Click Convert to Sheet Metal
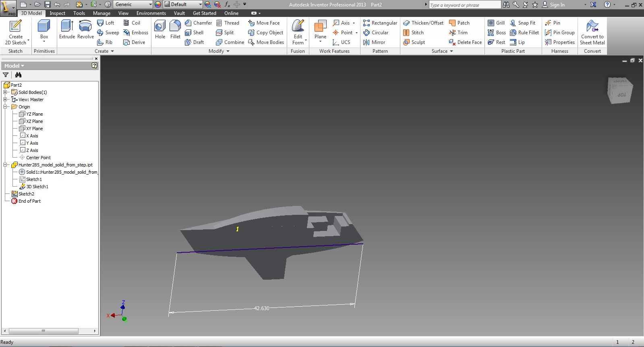Image resolution: width=644 pixels, height=347 pixels. 592,32
